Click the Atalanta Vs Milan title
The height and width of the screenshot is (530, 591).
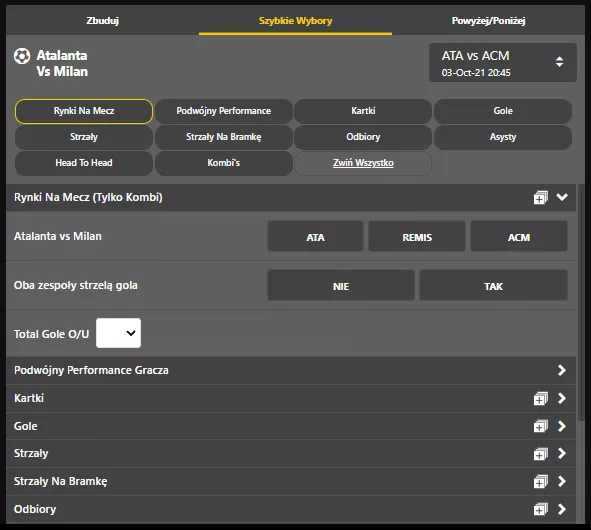[62, 64]
